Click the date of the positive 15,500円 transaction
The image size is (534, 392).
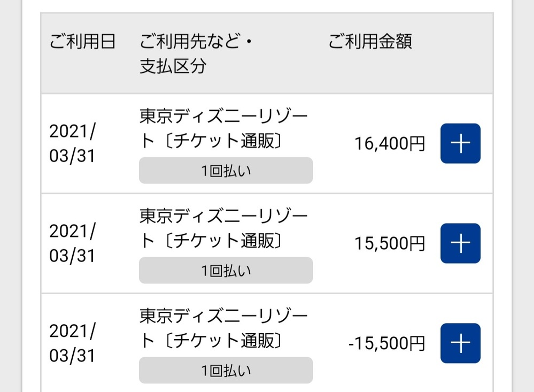pos(72,243)
